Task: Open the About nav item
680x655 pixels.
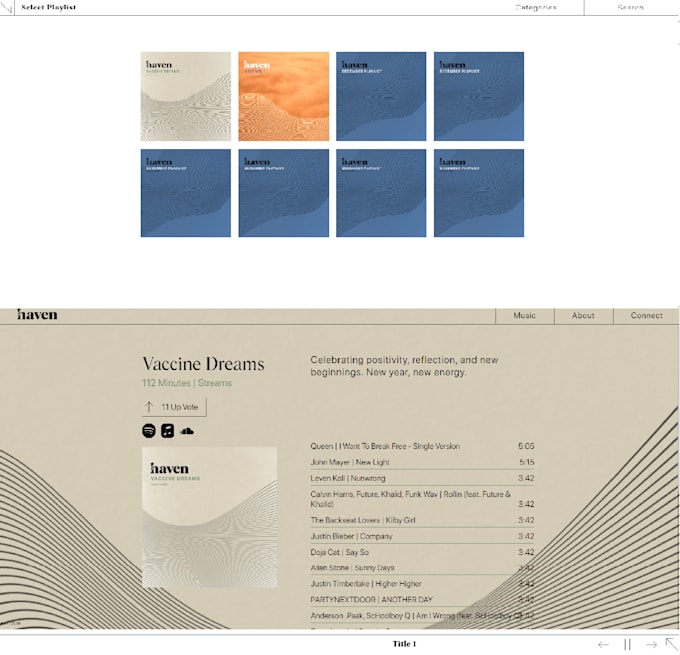Action: [583, 316]
